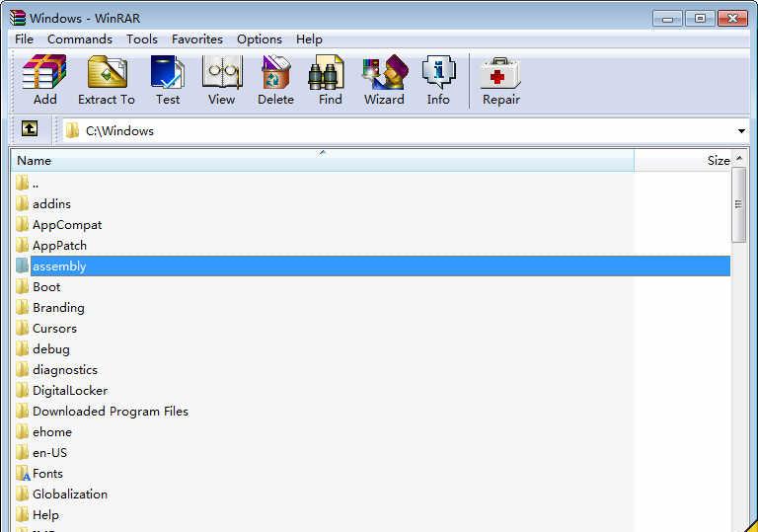Select the en-US folder name
The height and width of the screenshot is (532, 758).
[x=49, y=453]
